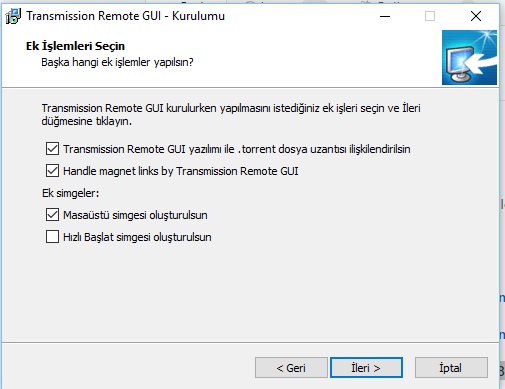Screen dimensions: 505x389
Task: Go back with the Geri button
Action: 291,368
